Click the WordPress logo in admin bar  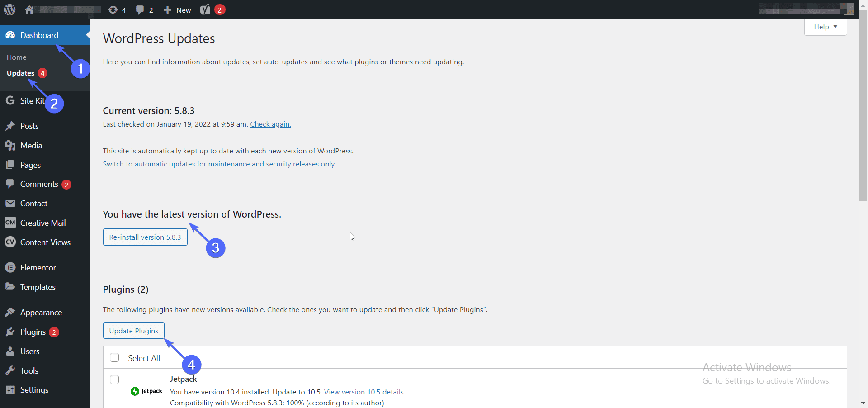[10, 9]
